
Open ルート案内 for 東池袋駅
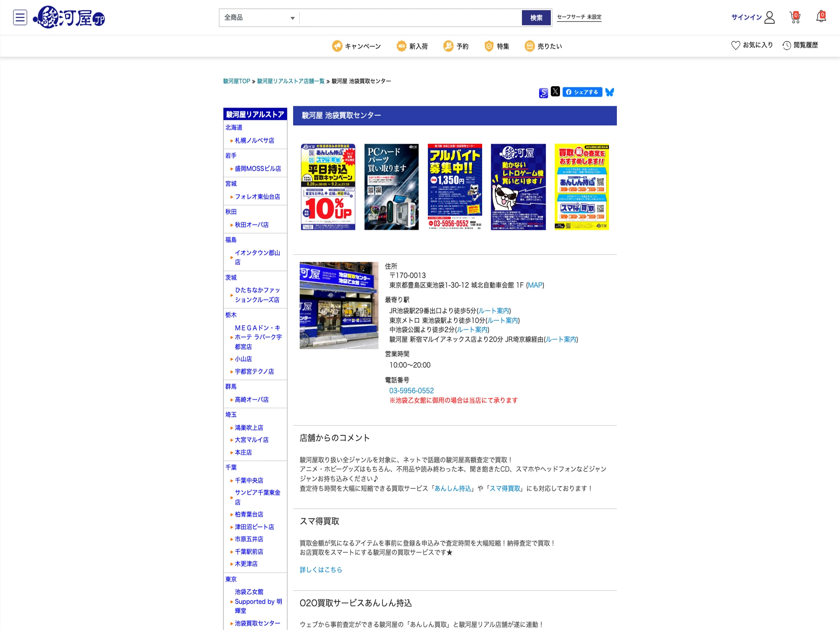click(503, 321)
